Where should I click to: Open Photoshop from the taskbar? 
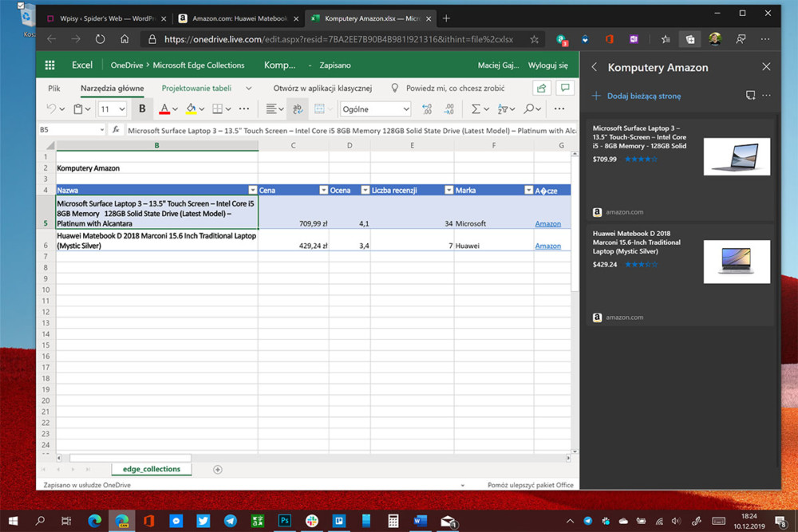pyautogui.click(x=285, y=520)
